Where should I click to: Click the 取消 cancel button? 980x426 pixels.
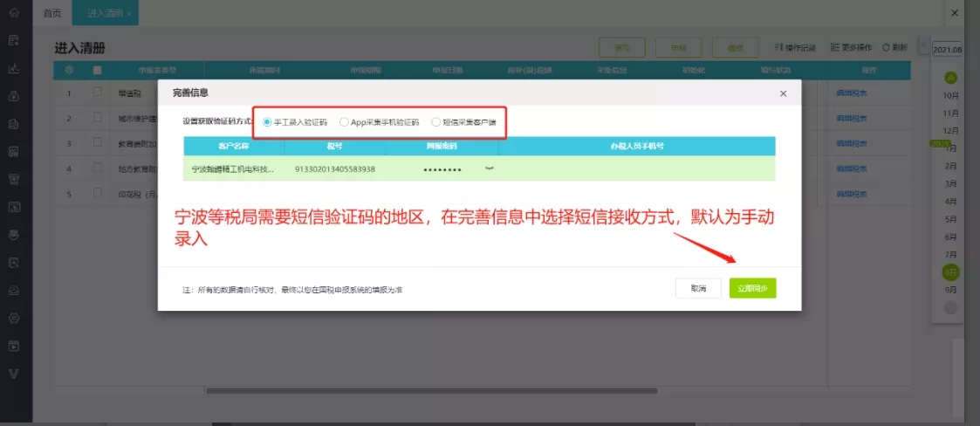tap(698, 288)
